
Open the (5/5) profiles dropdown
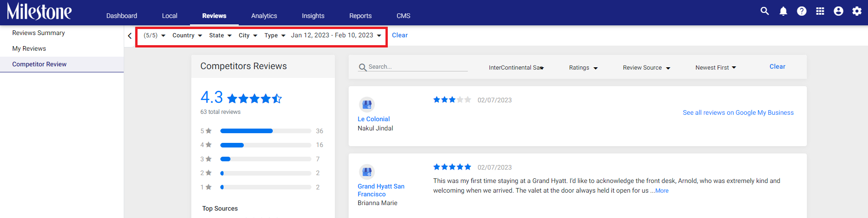155,35
